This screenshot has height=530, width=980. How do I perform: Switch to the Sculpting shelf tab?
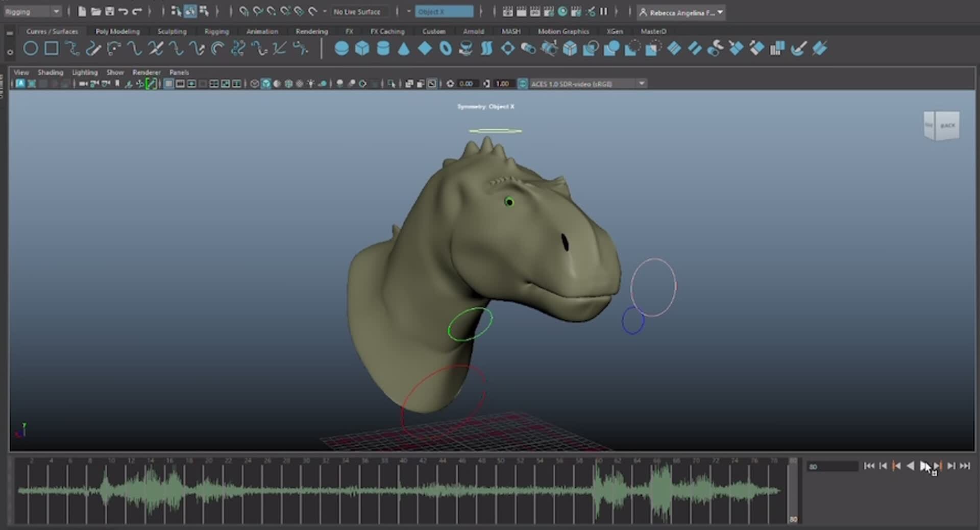172,31
